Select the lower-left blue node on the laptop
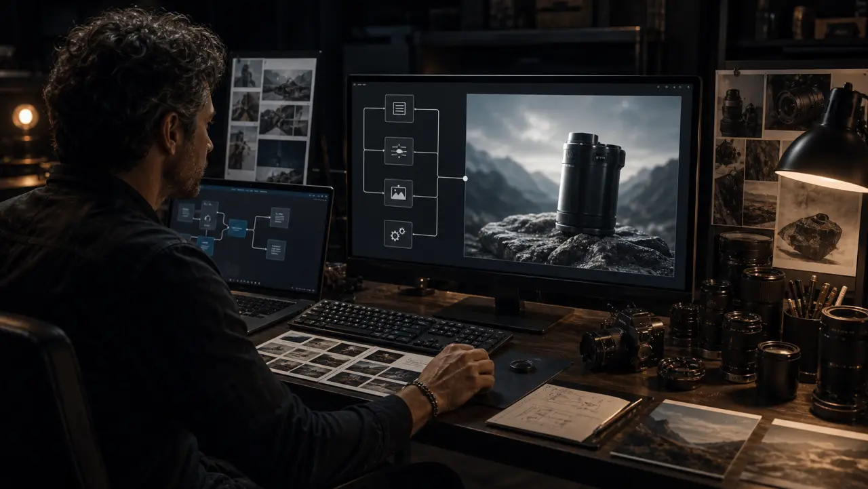This screenshot has width=868, height=489. pos(206,246)
